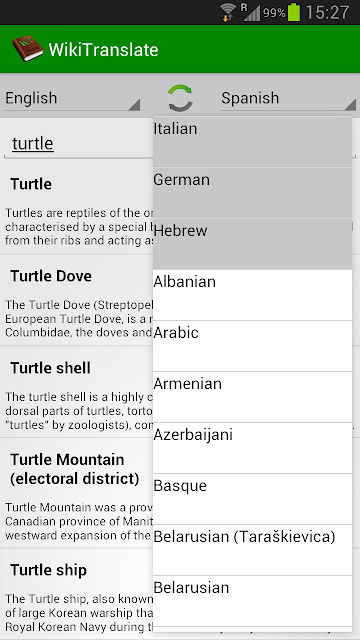This screenshot has width=360, height=640.
Task: Click the turtle search text field
Action: point(78,144)
